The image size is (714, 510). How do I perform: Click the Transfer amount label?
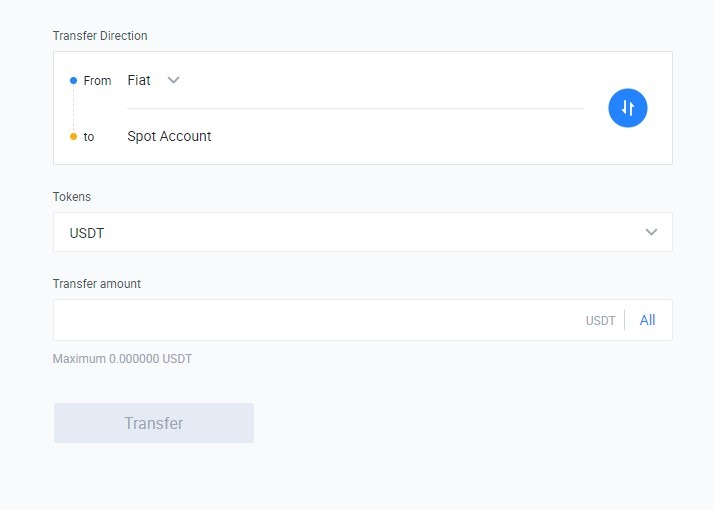(97, 284)
